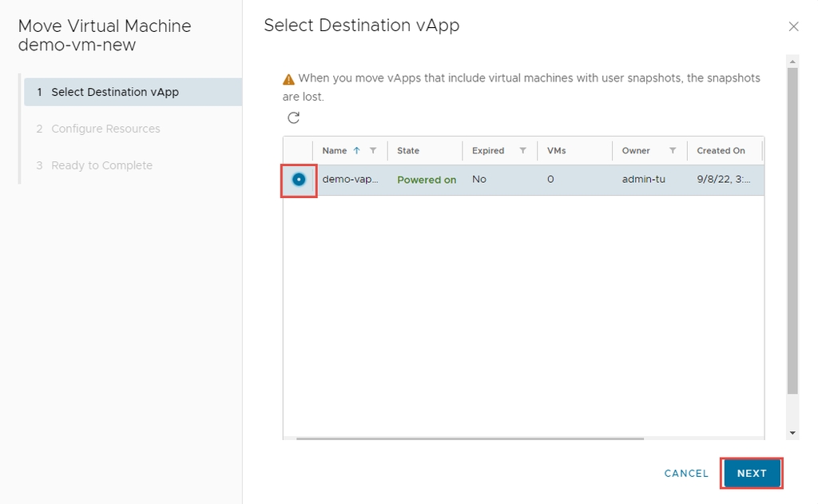
Task: Open the Owner column filter
Action: 673,151
